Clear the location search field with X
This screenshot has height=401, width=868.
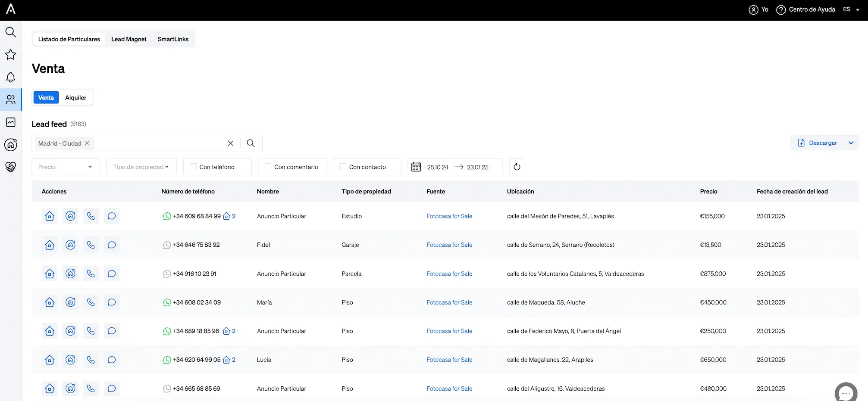[231, 143]
